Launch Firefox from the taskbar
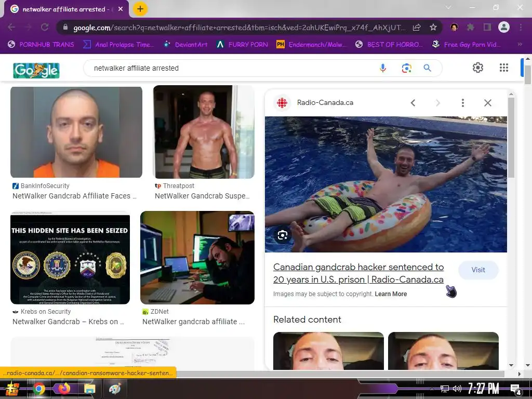 pyautogui.click(x=64, y=388)
